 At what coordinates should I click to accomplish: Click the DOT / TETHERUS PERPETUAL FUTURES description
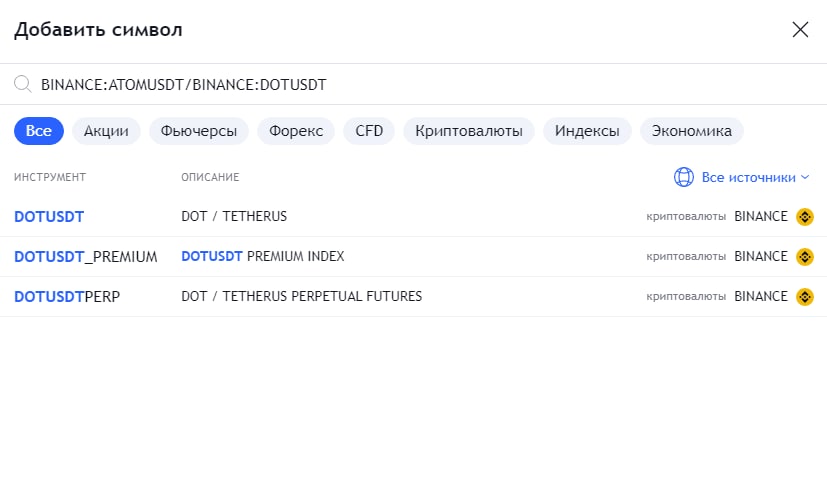pos(302,297)
